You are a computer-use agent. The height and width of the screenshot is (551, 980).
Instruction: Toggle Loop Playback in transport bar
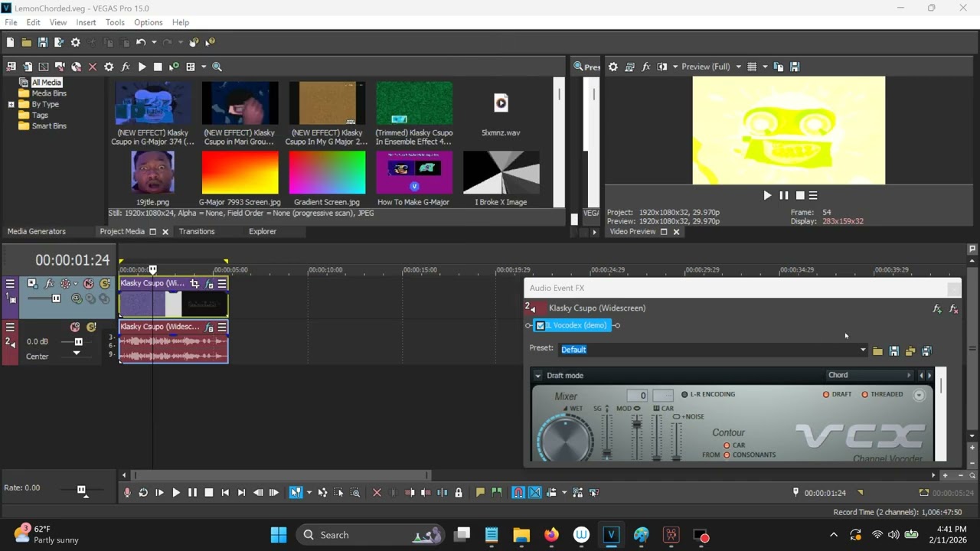tap(143, 493)
